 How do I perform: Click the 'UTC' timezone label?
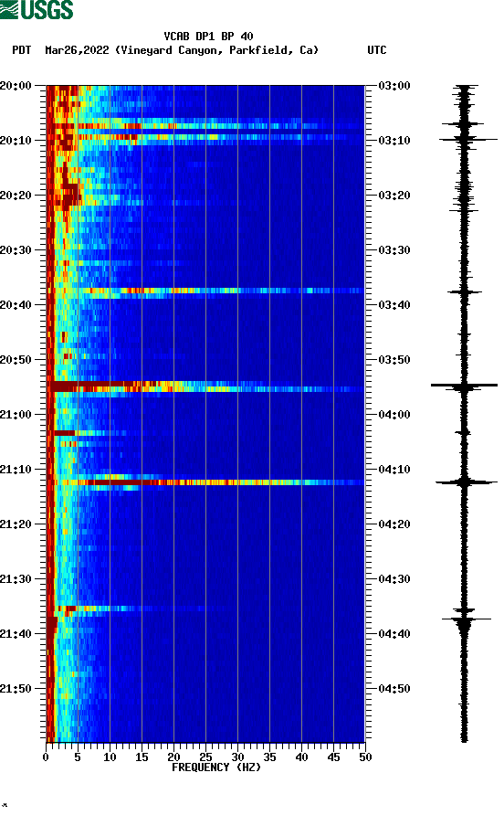[x=377, y=50]
